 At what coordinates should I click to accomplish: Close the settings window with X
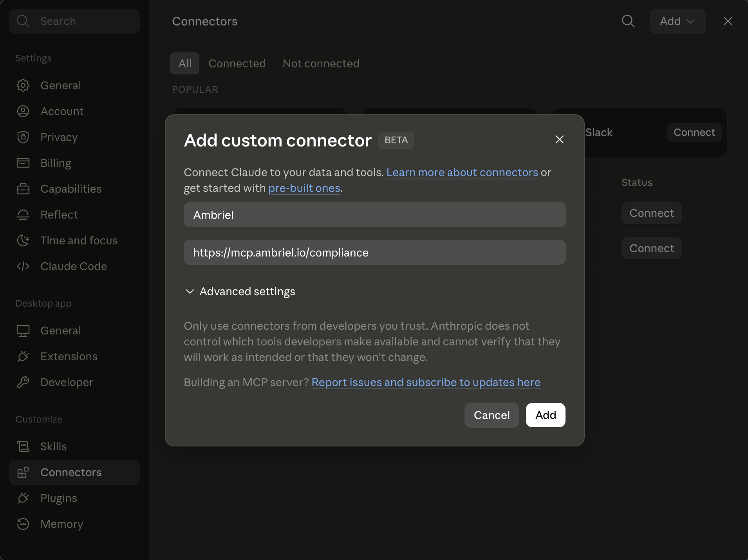tap(728, 21)
